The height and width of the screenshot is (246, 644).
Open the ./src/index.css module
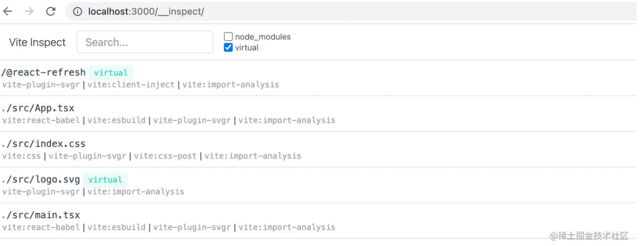(44, 144)
